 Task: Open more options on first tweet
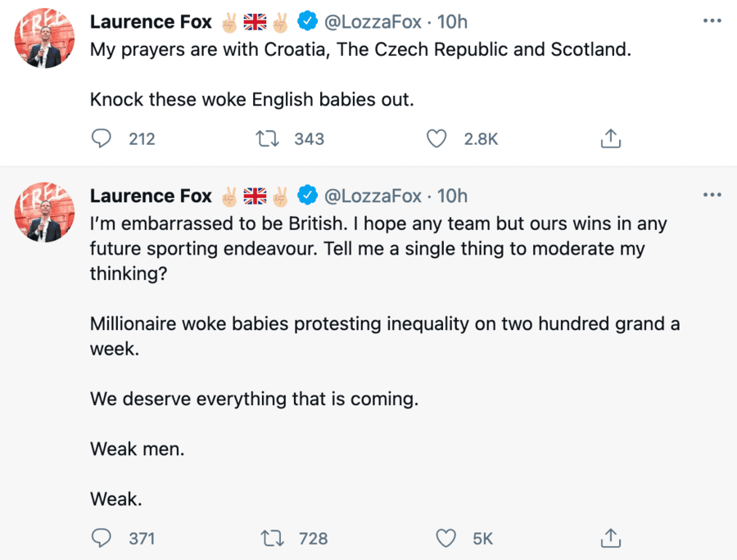(x=712, y=20)
